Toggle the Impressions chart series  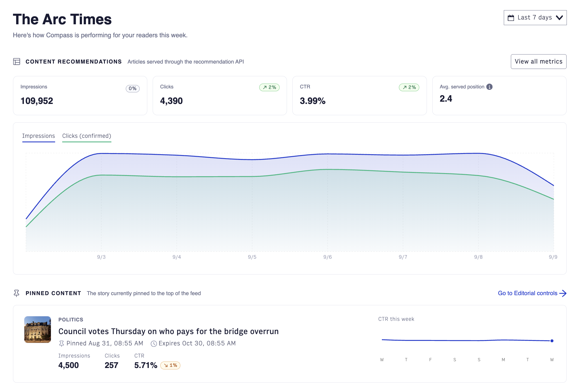[38, 136]
